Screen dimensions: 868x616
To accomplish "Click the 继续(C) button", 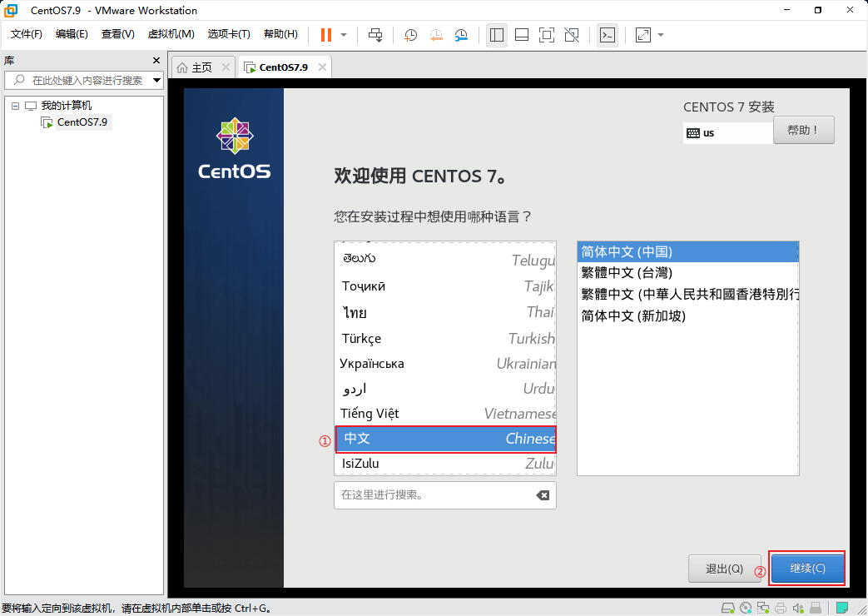I will click(807, 568).
